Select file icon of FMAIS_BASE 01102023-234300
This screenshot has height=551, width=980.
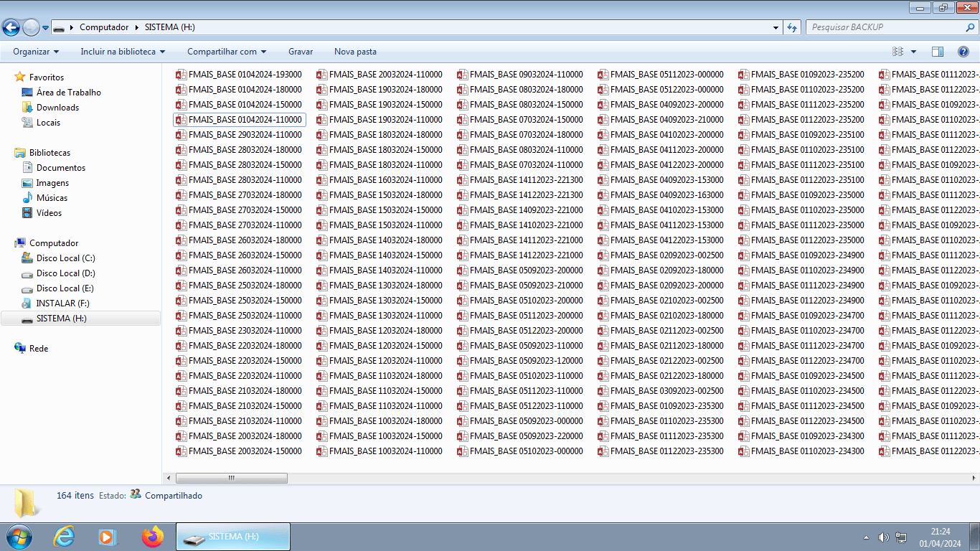[x=743, y=451]
